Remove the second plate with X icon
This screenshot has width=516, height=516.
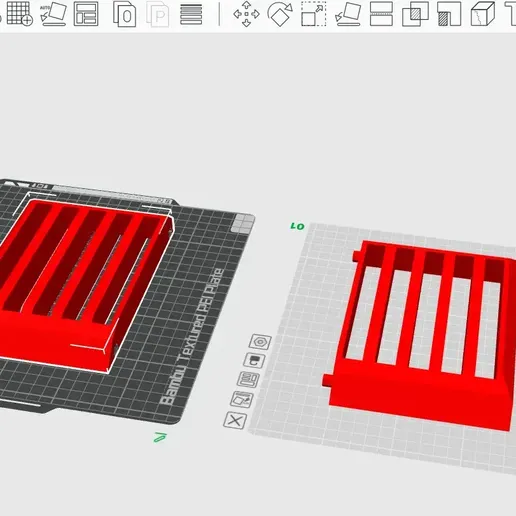tap(235, 420)
